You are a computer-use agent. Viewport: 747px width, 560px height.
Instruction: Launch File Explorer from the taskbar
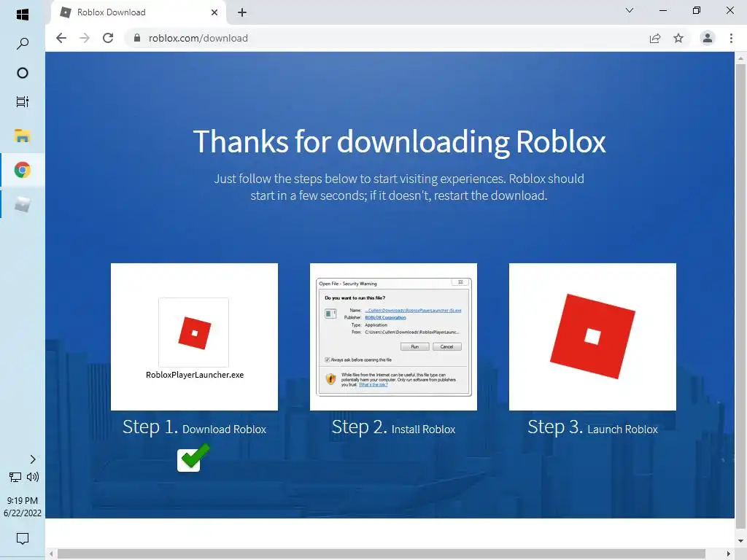[23, 136]
